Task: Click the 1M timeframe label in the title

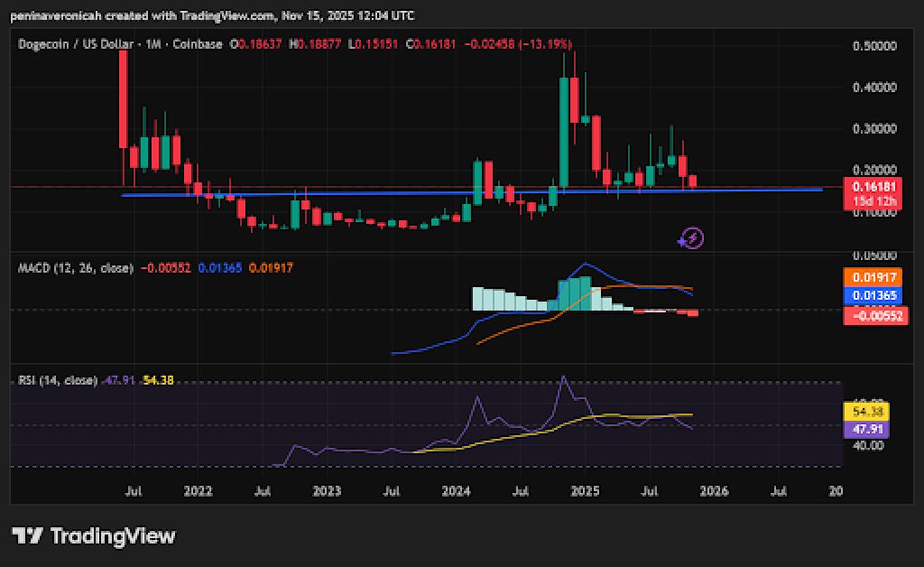Action: tap(152, 43)
